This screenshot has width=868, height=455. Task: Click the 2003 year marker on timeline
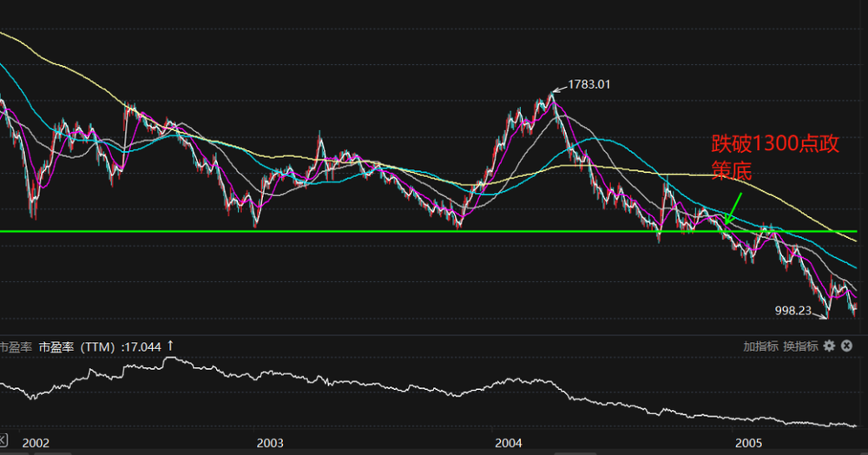click(271, 443)
